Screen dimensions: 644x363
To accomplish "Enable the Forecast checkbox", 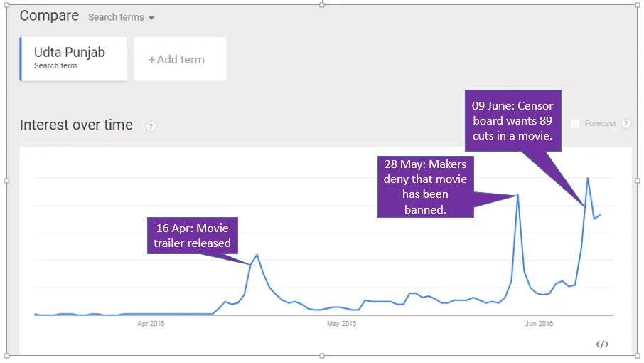I will tap(575, 123).
